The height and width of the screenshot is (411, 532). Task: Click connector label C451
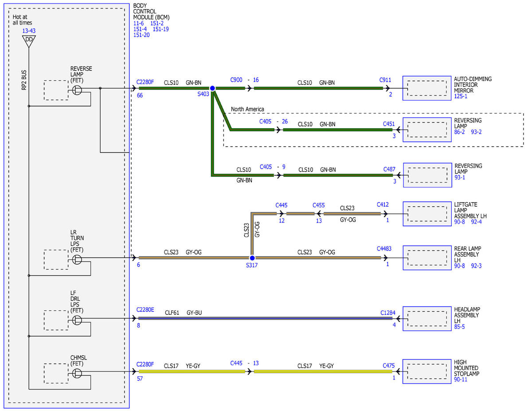click(389, 124)
